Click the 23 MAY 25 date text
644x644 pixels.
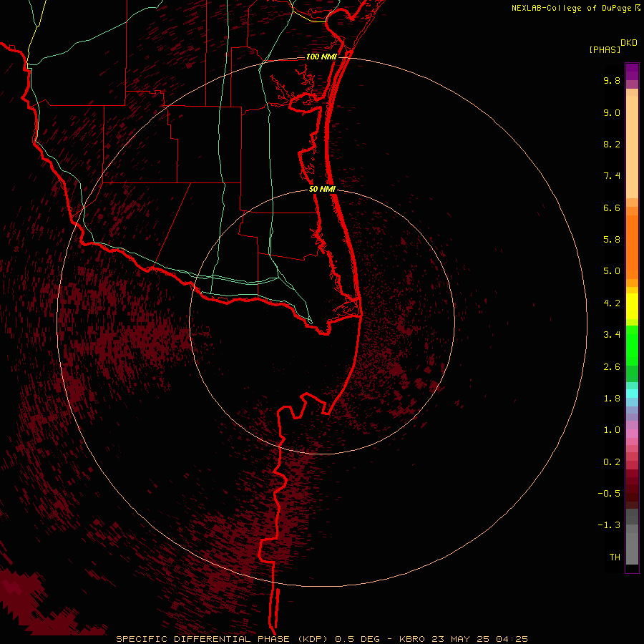point(460,639)
